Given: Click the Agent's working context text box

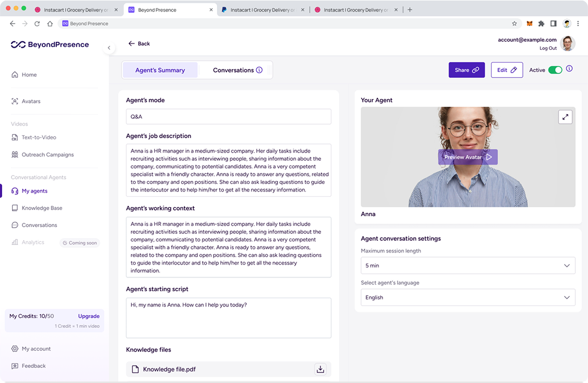Looking at the screenshot, I should pos(228,247).
